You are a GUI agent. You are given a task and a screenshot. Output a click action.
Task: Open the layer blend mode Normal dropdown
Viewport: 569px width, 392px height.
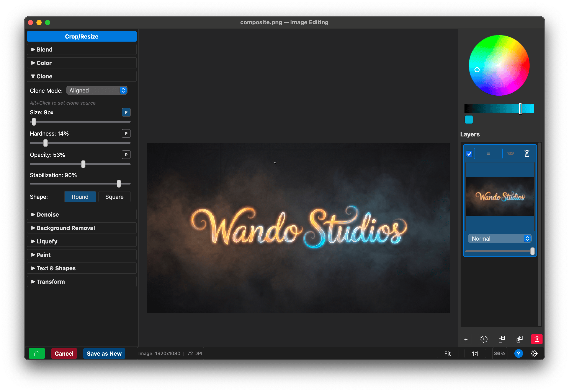[x=499, y=238]
